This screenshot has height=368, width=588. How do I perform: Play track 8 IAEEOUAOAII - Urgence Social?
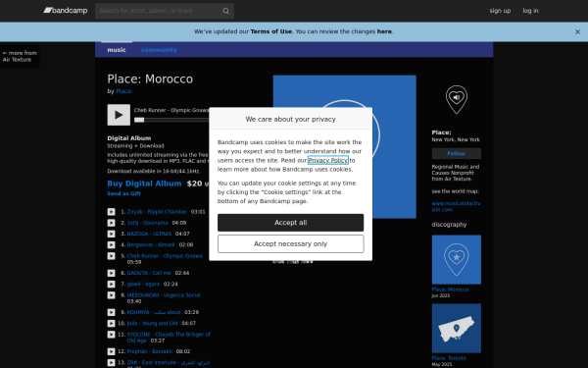(112, 295)
